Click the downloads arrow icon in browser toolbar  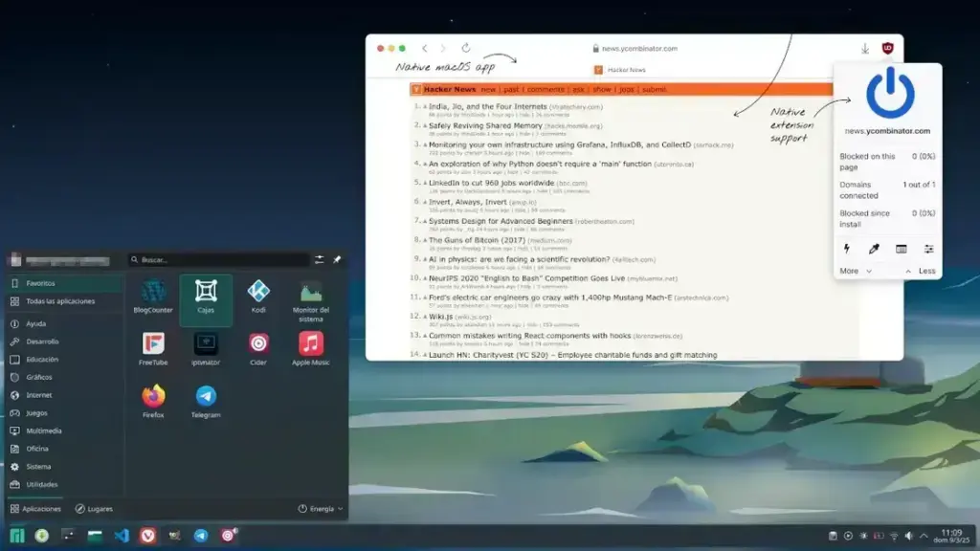(865, 48)
